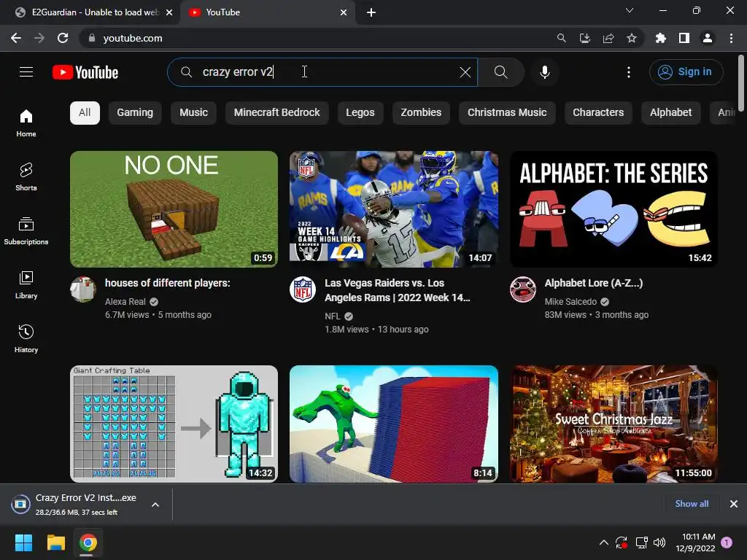Open the Chrome profile icon
Viewport: 747px width, 560px height.
708,38
